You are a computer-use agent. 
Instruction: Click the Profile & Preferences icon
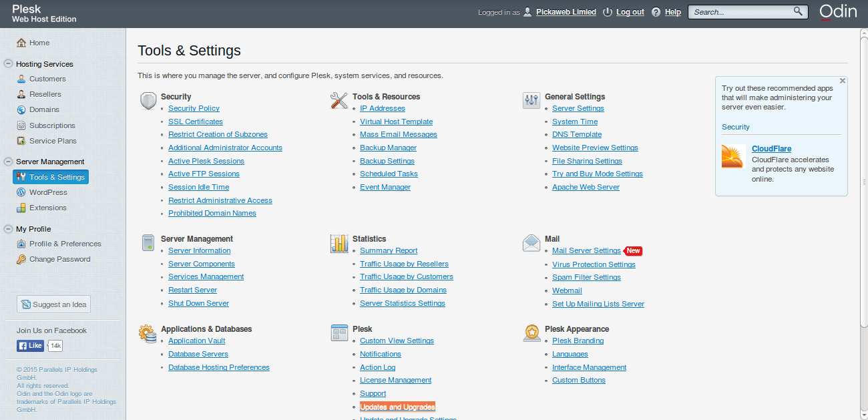21,244
